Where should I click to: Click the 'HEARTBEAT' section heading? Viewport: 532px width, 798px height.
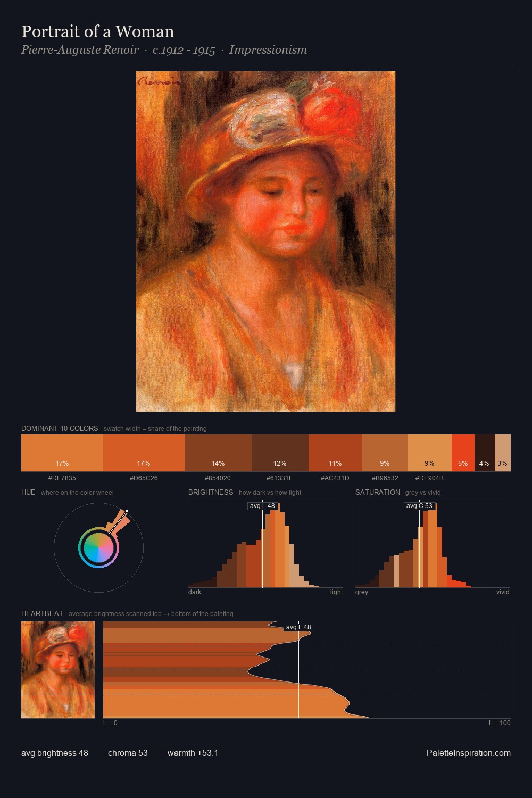click(x=42, y=613)
